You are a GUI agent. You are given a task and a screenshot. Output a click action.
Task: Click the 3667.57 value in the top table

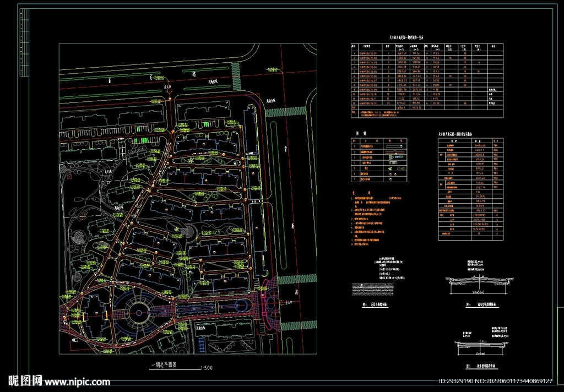pyautogui.click(x=400, y=54)
